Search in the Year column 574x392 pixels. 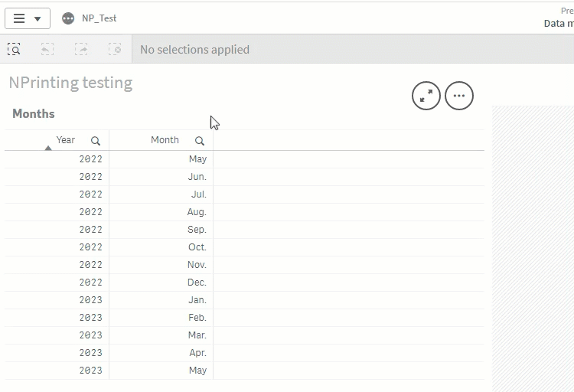96,141
